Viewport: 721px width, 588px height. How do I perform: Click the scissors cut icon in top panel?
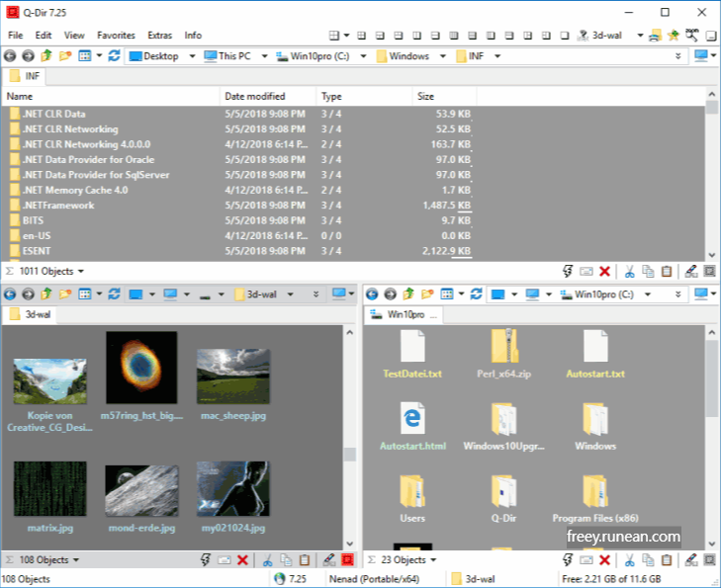(x=629, y=272)
